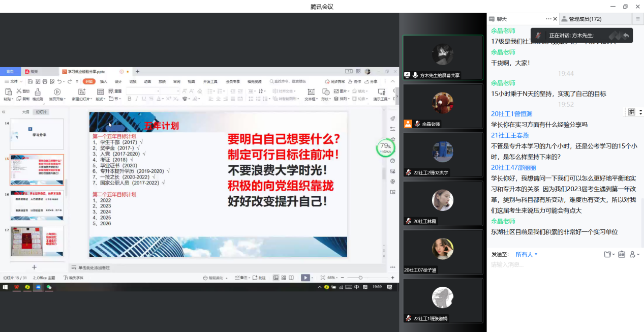Click the zoom slider in status bar

(360, 278)
